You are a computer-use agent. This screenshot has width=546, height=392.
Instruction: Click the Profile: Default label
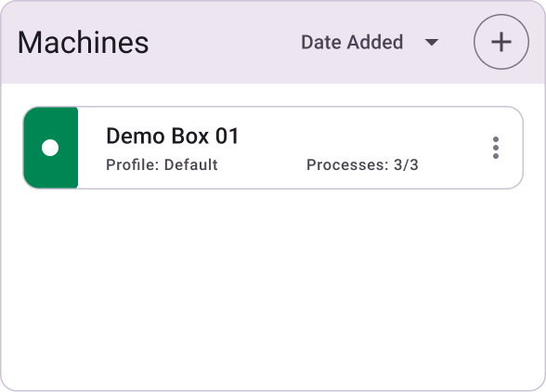[x=162, y=164]
